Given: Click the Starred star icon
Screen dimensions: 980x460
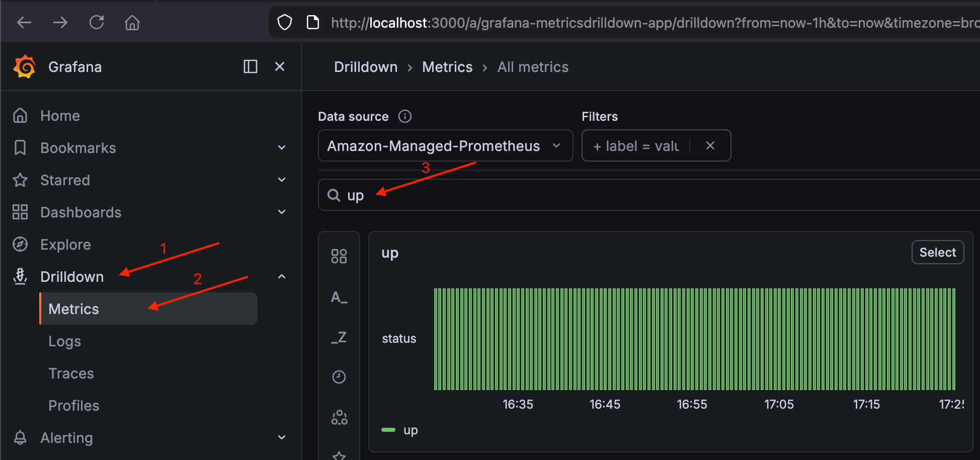Looking at the screenshot, I should (x=20, y=180).
